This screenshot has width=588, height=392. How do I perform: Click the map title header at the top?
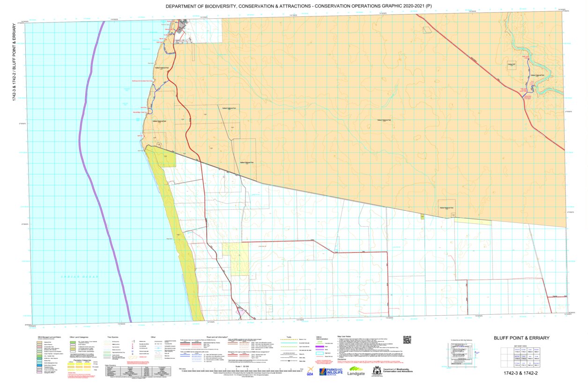tap(295, 7)
